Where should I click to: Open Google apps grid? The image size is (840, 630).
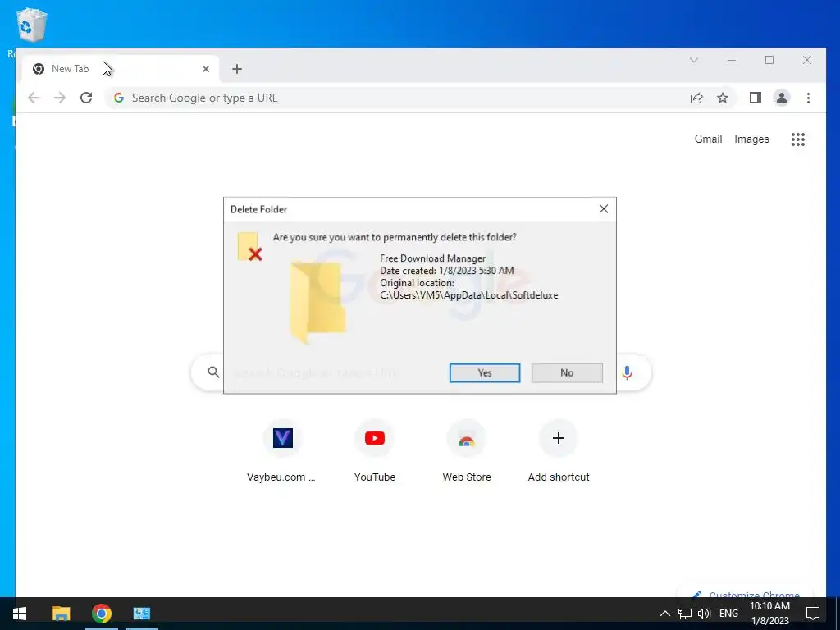coord(797,139)
